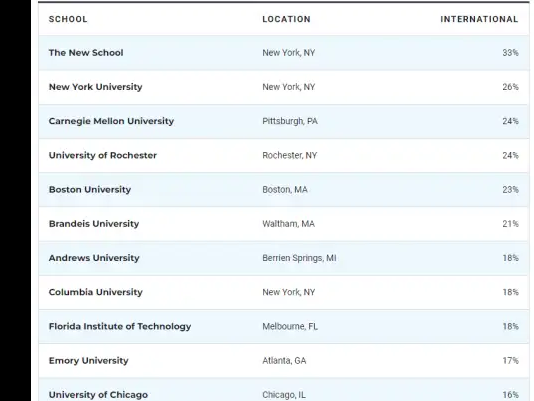Click the 26% value for NYU
Viewport: 534px width, 401px height.
click(x=510, y=87)
